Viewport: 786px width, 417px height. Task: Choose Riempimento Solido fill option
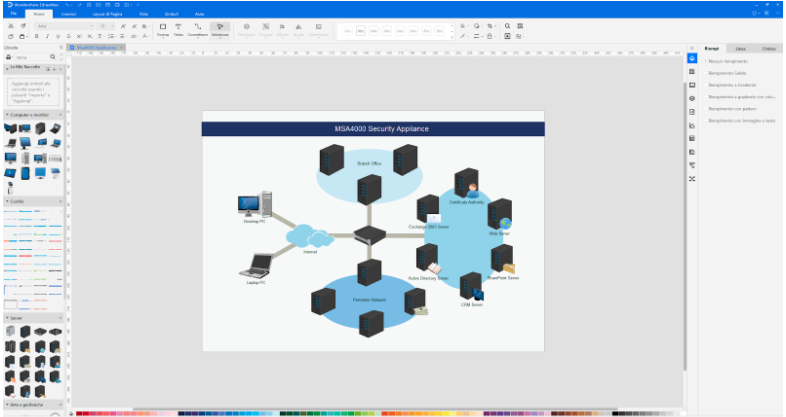725,73
